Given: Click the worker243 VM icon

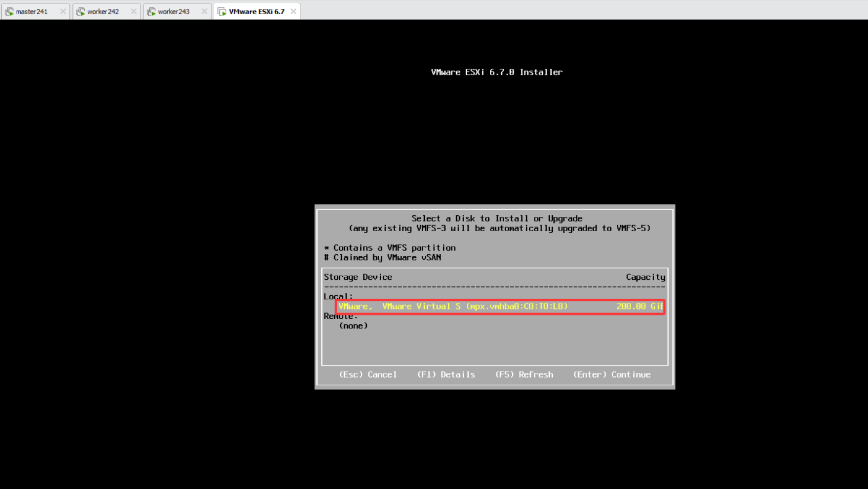Looking at the screenshot, I should [x=151, y=11].
